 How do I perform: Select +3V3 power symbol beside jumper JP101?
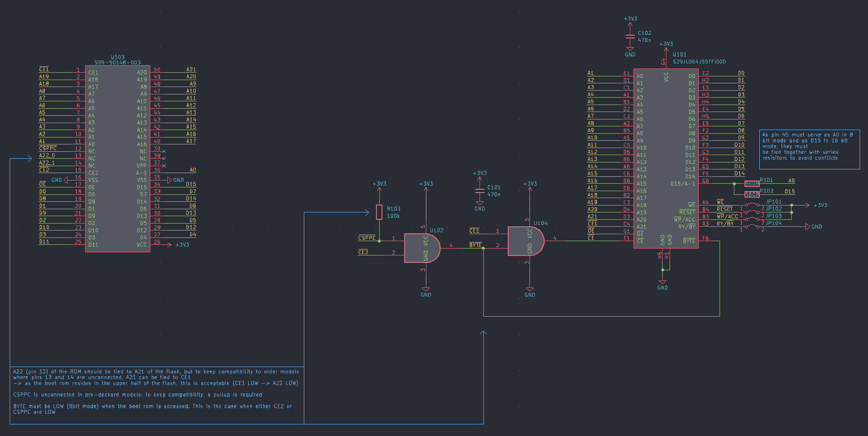point(816,205)
